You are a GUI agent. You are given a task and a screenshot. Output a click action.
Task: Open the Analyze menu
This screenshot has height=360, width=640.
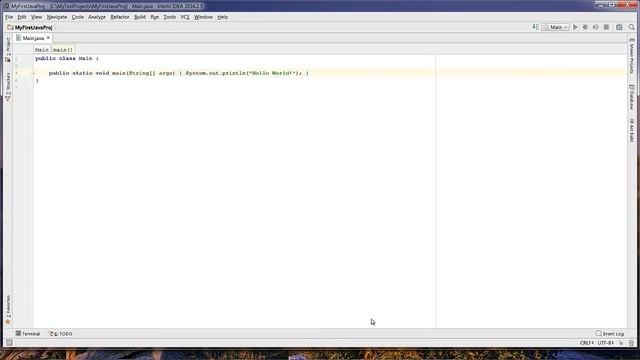click(97, 17)
